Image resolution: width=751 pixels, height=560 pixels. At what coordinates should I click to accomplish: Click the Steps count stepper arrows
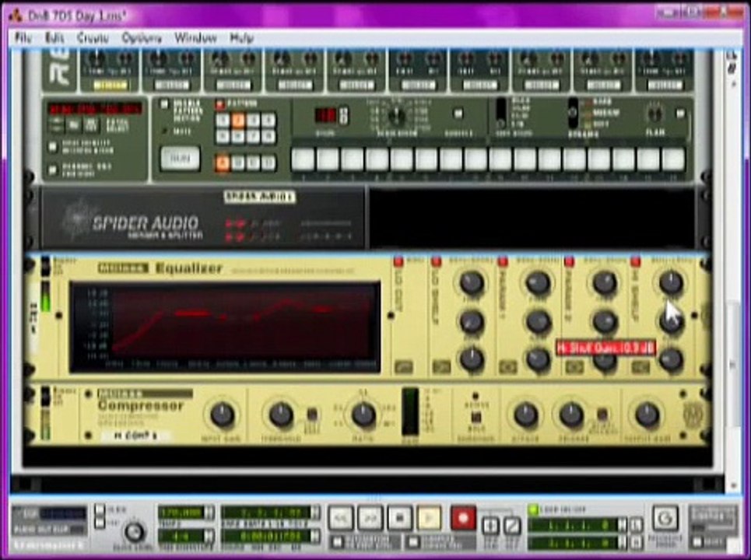pos(343,115)
